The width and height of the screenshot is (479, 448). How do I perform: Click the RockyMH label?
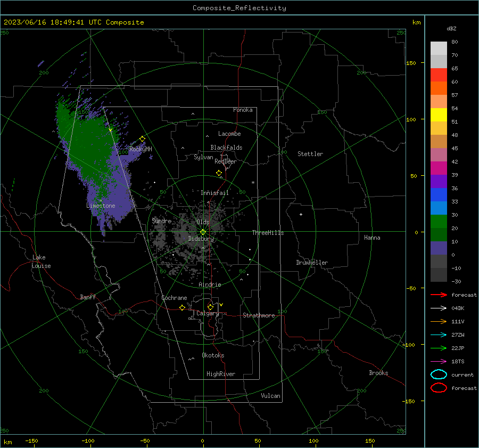pyautogui.click(x=141, y=149)
